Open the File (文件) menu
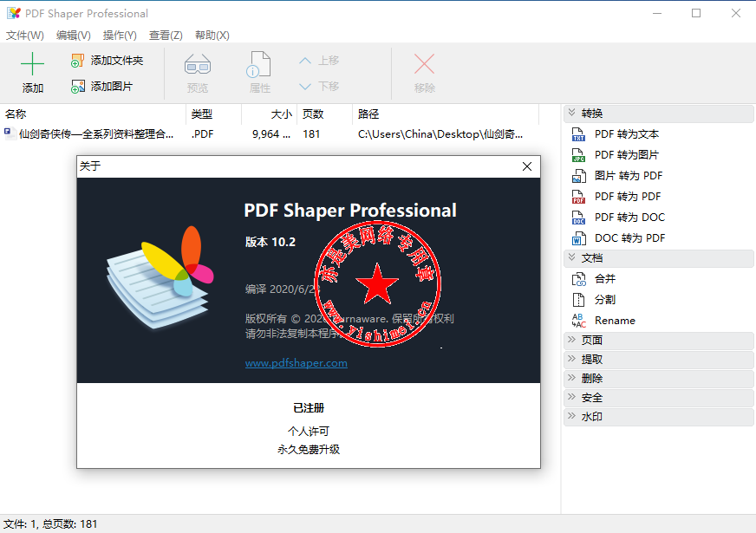Viewport: 756px width, 533px height. coord(24,36)
